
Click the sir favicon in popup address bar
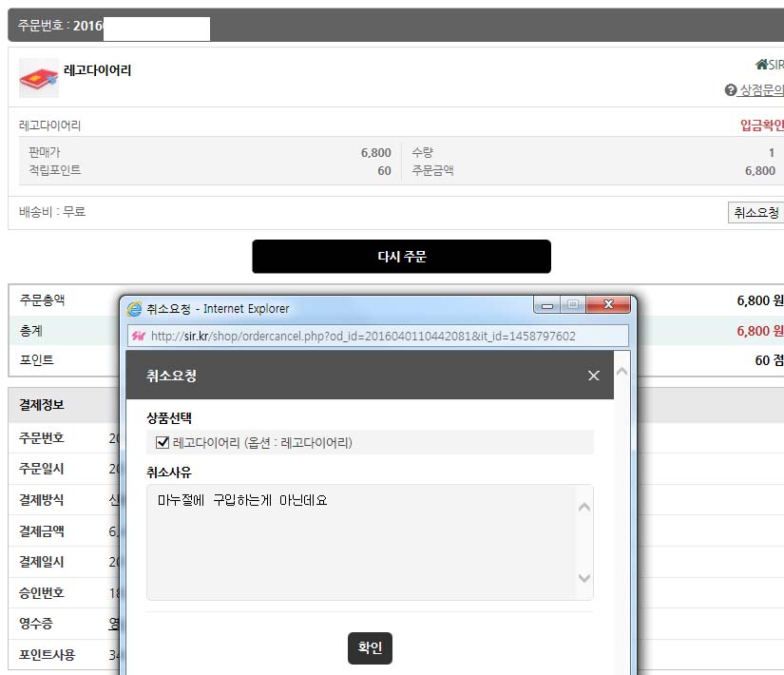pyautogui.click(x=138, y=336)
